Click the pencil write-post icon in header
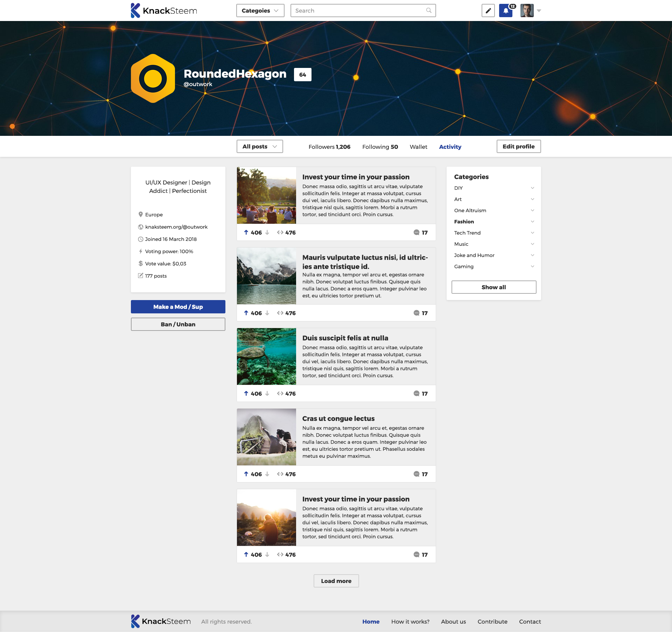Viewport: 672px width, 632px height. (x=488, y=11)
